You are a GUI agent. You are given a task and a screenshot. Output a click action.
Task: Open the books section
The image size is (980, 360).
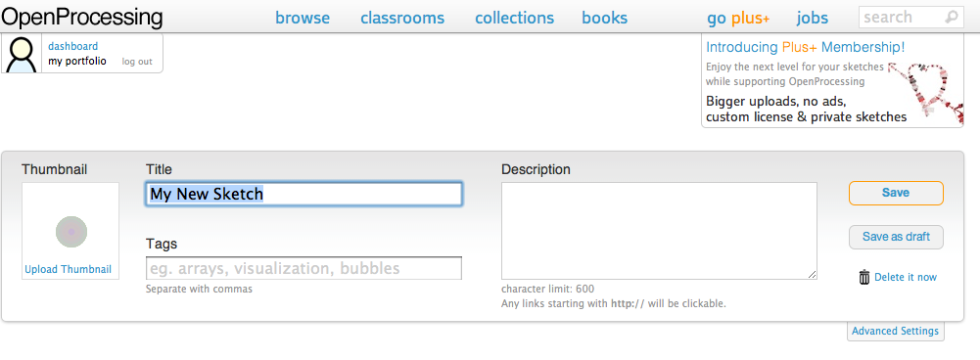(604, 19)
